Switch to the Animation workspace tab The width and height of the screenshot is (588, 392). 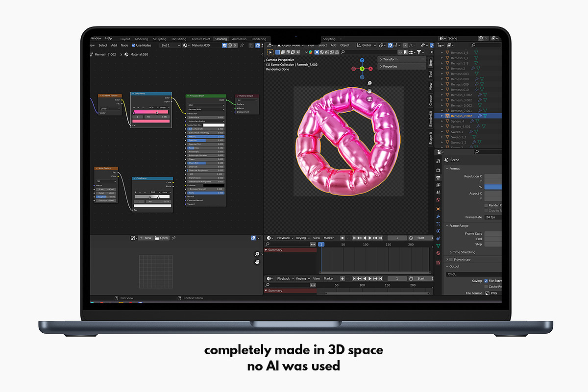tap(239, 39)
